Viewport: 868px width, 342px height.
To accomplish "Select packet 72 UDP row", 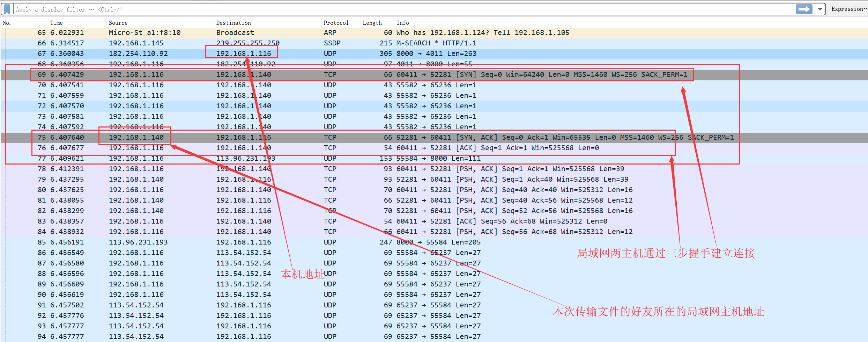I will point(434,106).
